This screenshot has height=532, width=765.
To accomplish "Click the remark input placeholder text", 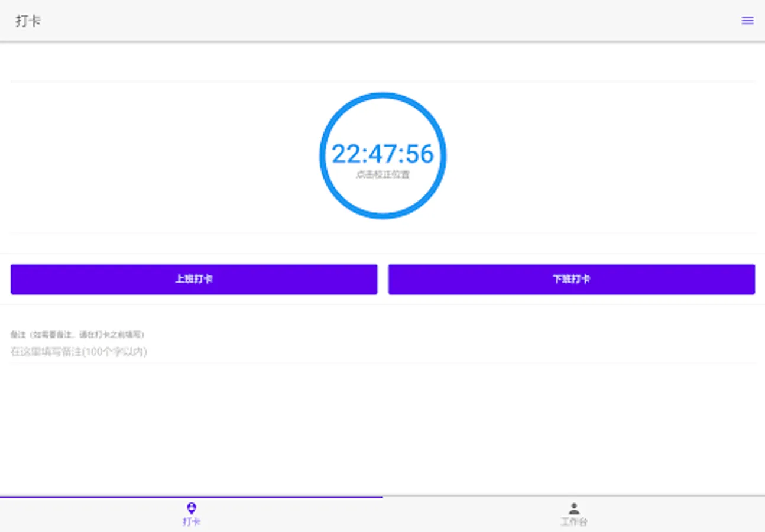I will tap(79, 351).
